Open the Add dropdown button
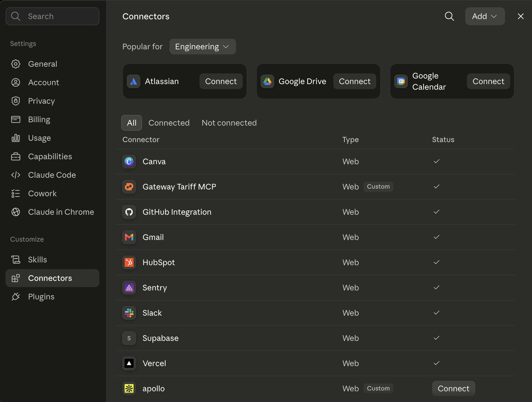 coord(485,16)
